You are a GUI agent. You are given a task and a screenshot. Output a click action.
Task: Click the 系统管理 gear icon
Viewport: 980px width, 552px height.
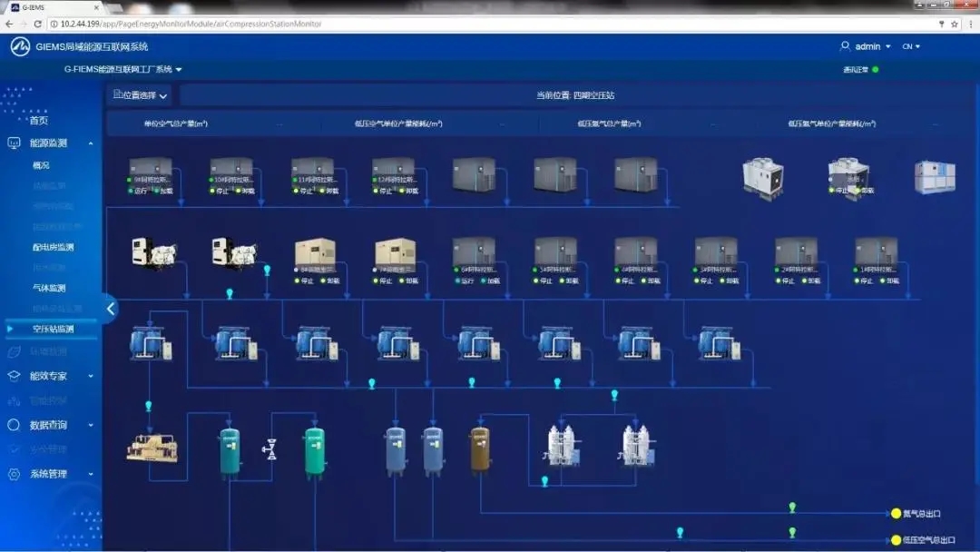(x=14, y=474)
